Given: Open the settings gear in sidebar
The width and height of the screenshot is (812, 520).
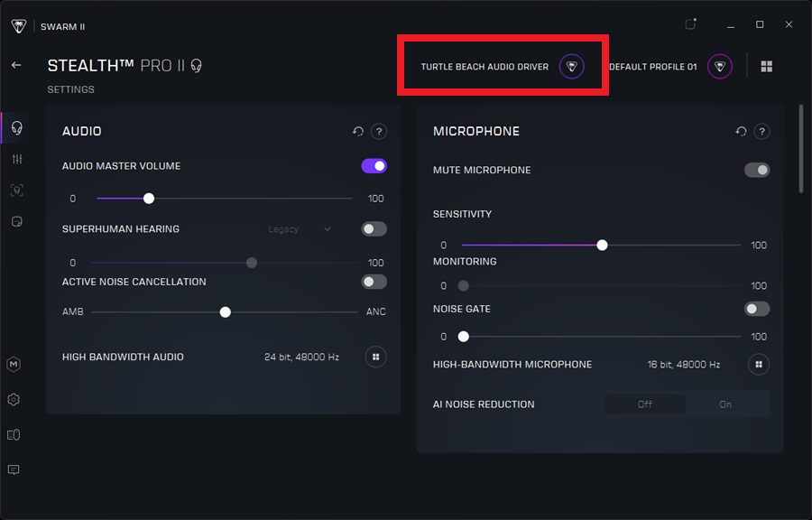Looking at the screenshot, I should click(14, 399).
